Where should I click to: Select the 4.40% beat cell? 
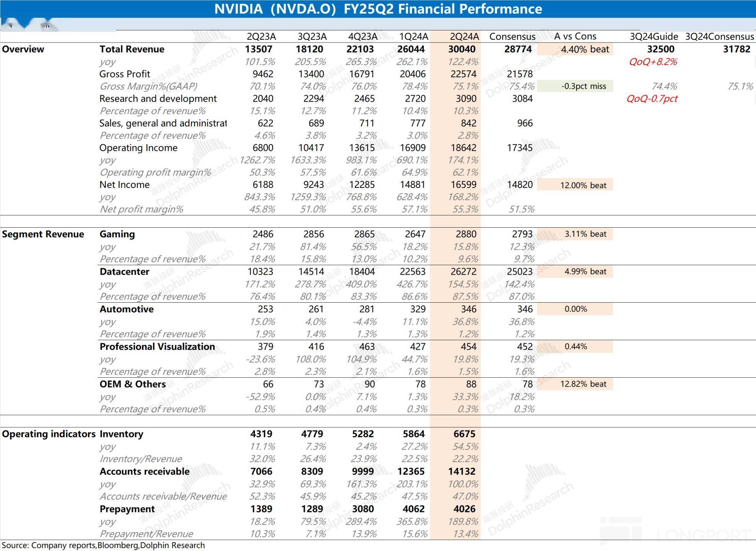[575, 49]
